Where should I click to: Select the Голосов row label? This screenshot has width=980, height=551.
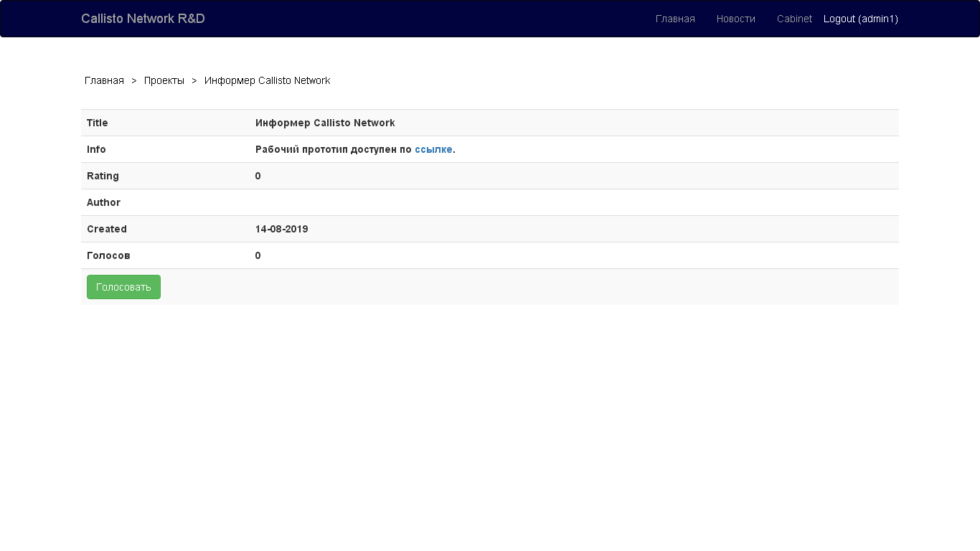pos(108,255)
